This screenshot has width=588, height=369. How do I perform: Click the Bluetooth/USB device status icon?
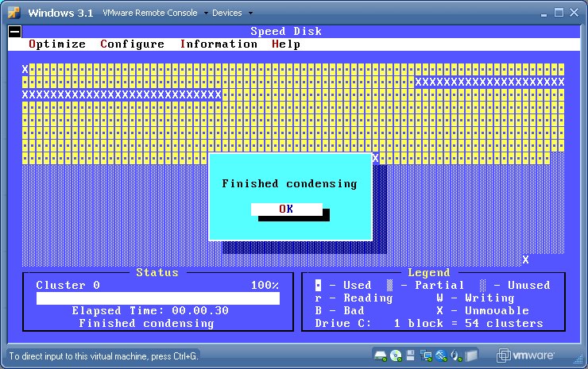coord(440,355)
